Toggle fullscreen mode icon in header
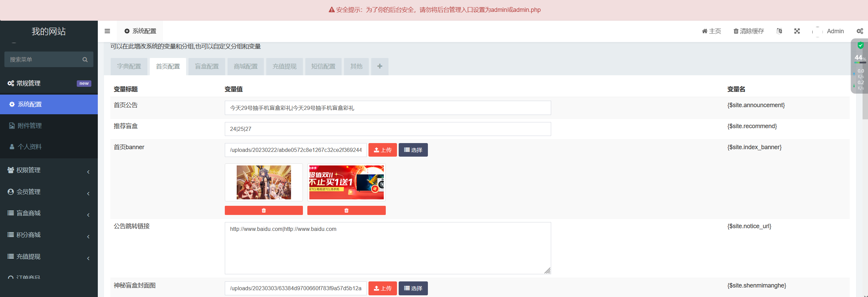Viewport: 868px width, 297px height. pyautogui.click(x=797, y=31)
